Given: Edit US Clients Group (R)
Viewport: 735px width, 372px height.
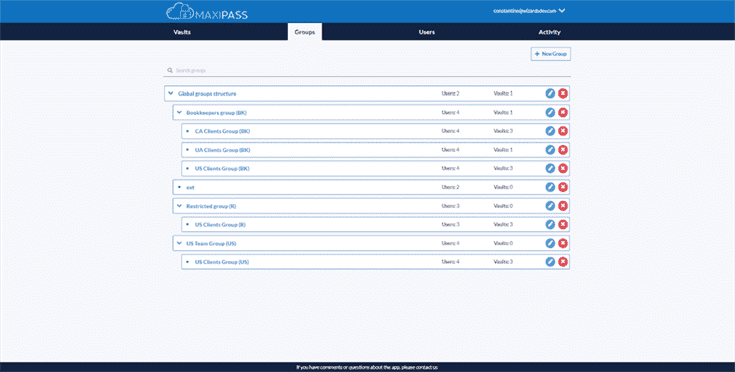Looking at the screenshot, I should (550, 224).
